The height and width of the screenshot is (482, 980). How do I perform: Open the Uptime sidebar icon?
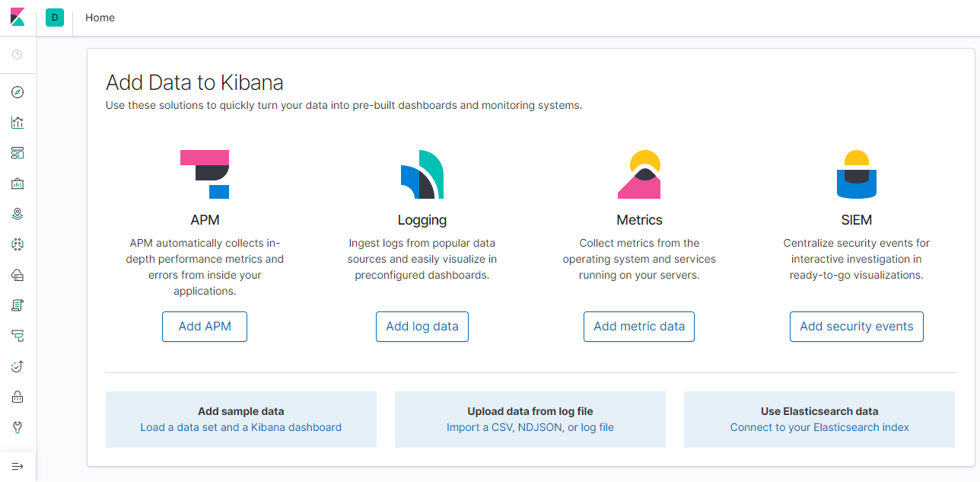pos(17,366)
